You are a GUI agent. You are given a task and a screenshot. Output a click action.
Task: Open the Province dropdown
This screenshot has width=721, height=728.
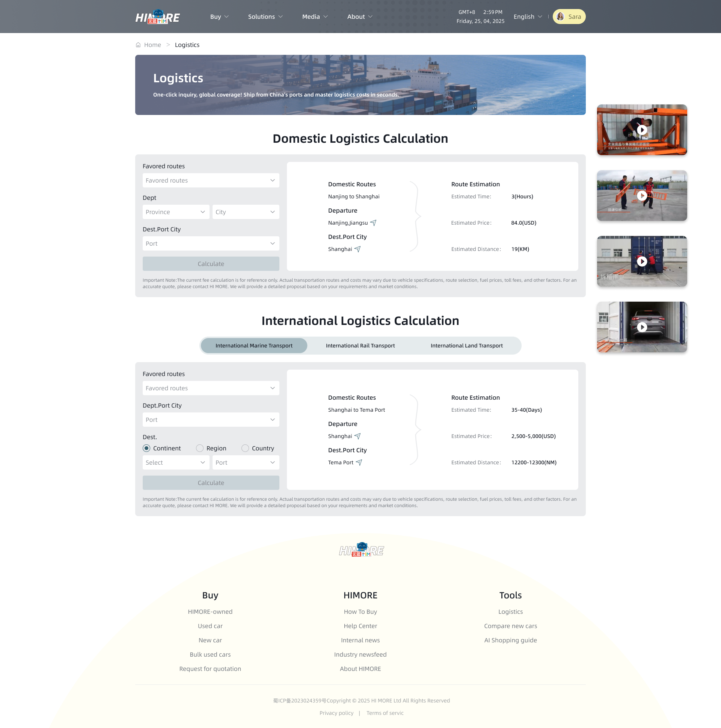176,212
